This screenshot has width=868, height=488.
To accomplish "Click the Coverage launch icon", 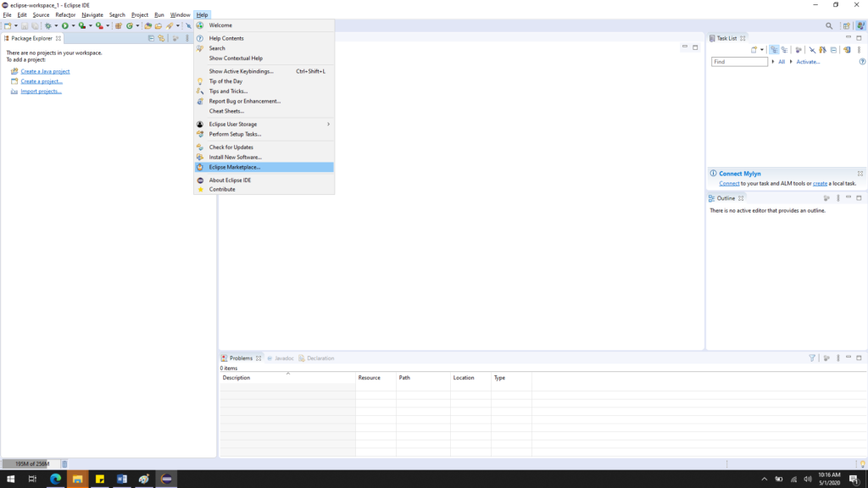I will tap(82, 26).
